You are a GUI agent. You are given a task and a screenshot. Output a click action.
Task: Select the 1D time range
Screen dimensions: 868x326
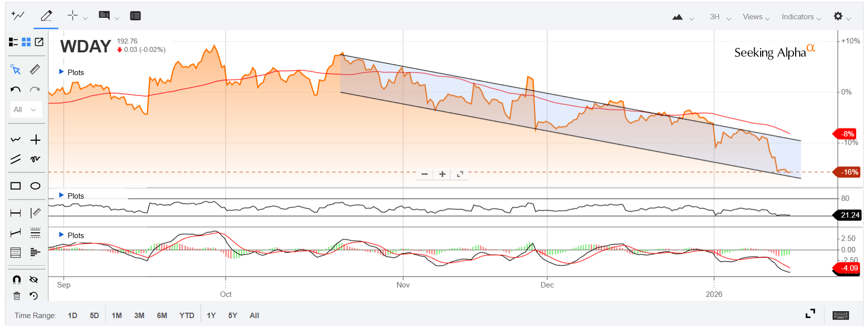pyautogui.click(x=72, y=316)
